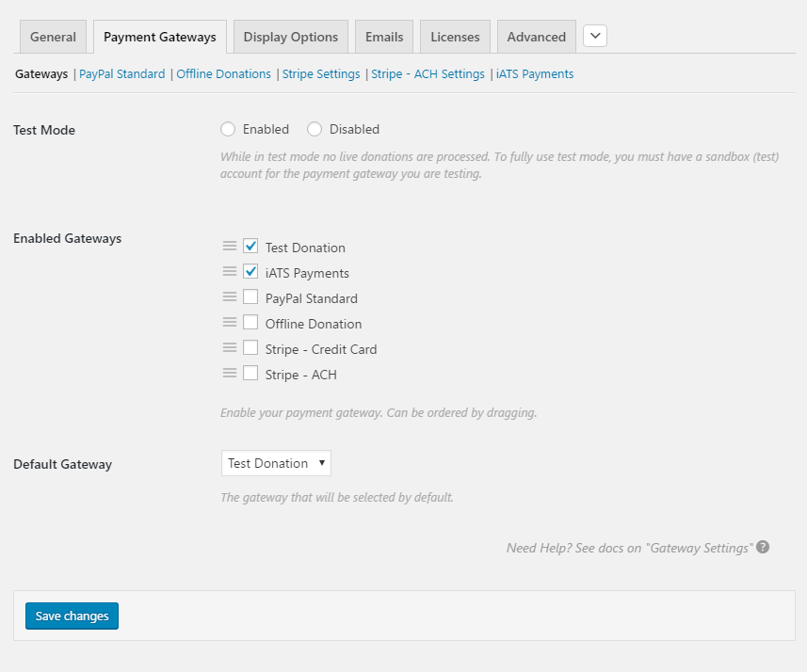Viewport: 807px width, 672px height.
Task: Go to the Emails tab
Action: point(384,37)
